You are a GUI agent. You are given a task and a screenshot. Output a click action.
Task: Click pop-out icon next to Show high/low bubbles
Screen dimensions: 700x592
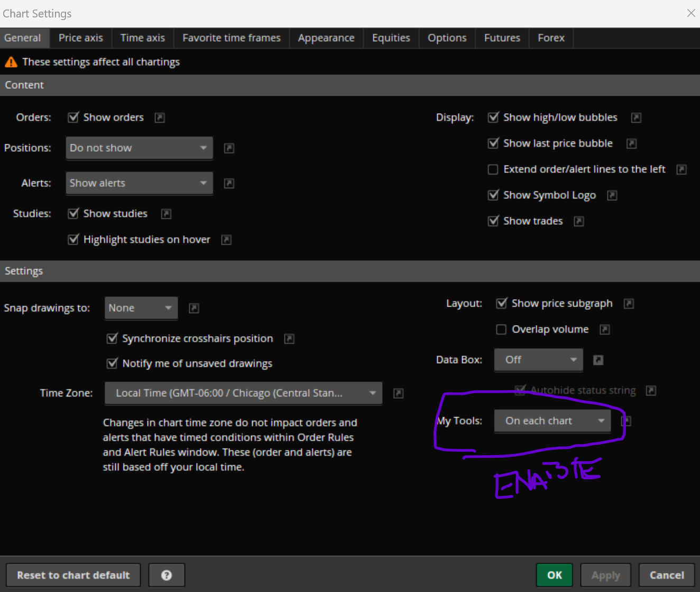(x=636, y=117)
